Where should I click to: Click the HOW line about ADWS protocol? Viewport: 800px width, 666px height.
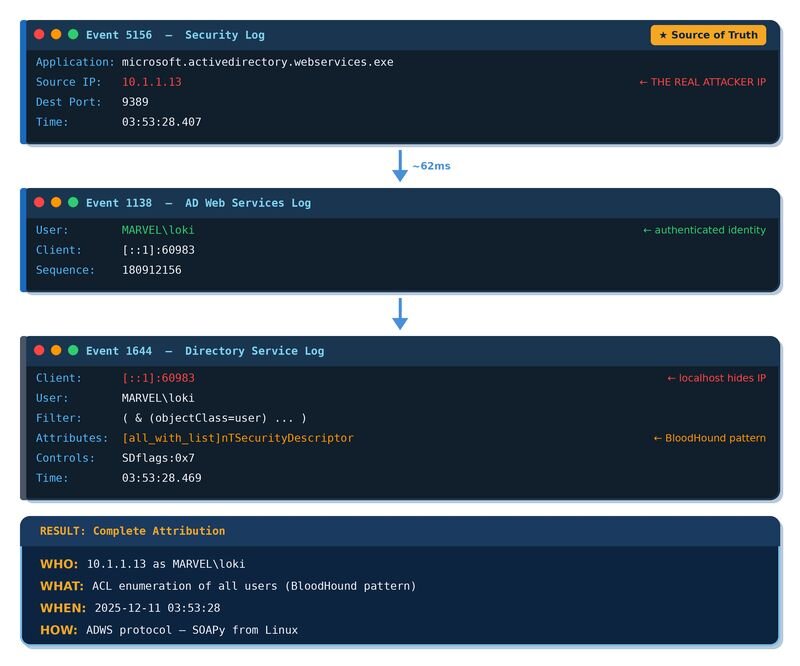pyautogui.click(x=169, y=630)
